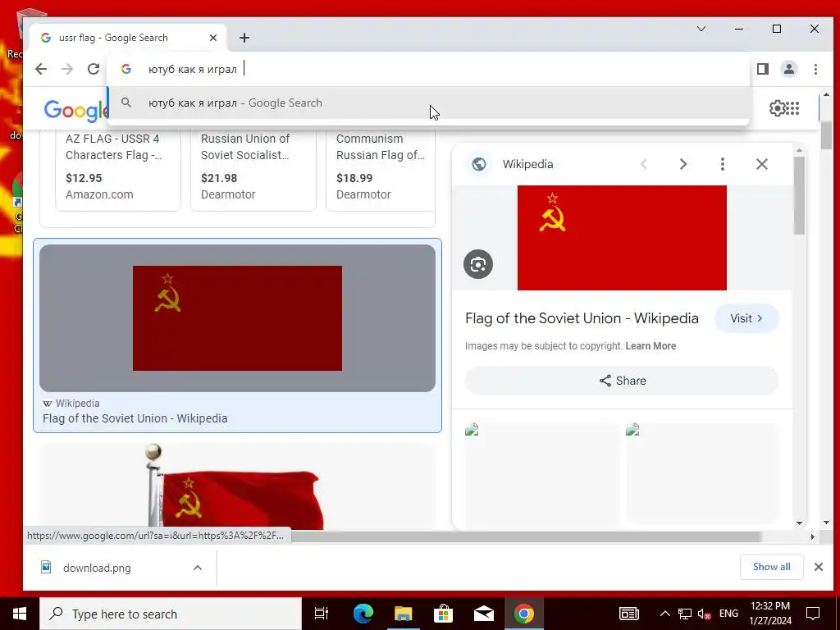Screen dimensions: 840x630
Task: Close the image preview panel
Action: coord(762,164)
